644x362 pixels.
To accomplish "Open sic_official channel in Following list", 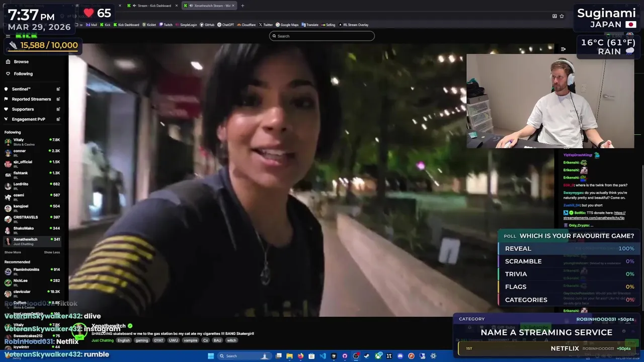I will 32,163.
